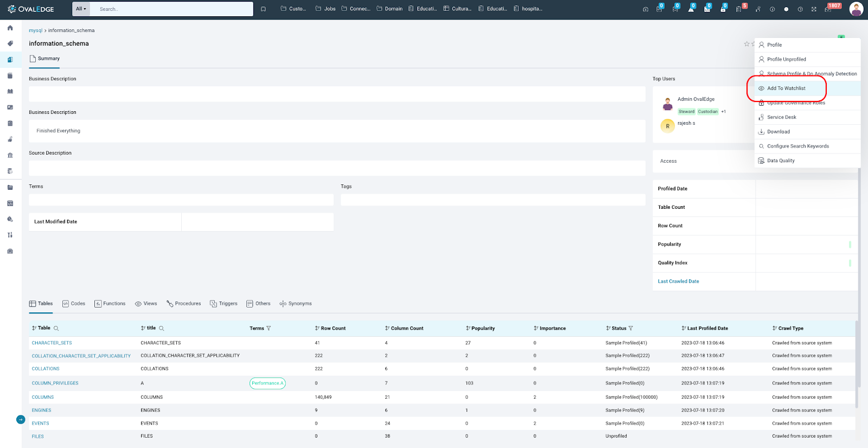
Task: Sort by the Last Profiled Date column
Action: (x=705, y=328)
